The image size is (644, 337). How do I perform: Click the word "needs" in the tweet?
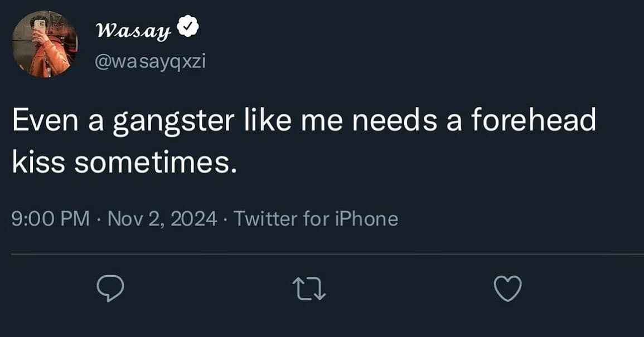click(403, 121)
